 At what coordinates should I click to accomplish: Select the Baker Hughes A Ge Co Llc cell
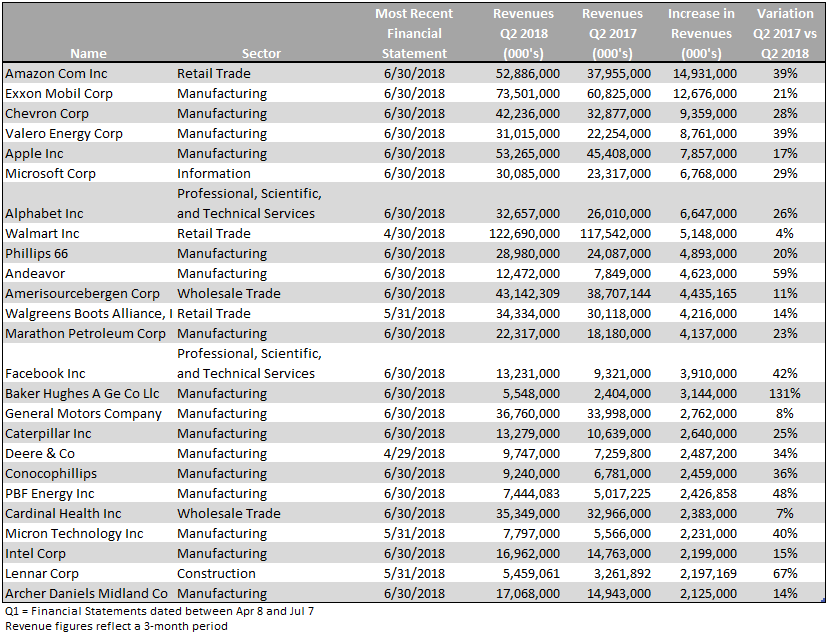(x=82, y=393)
